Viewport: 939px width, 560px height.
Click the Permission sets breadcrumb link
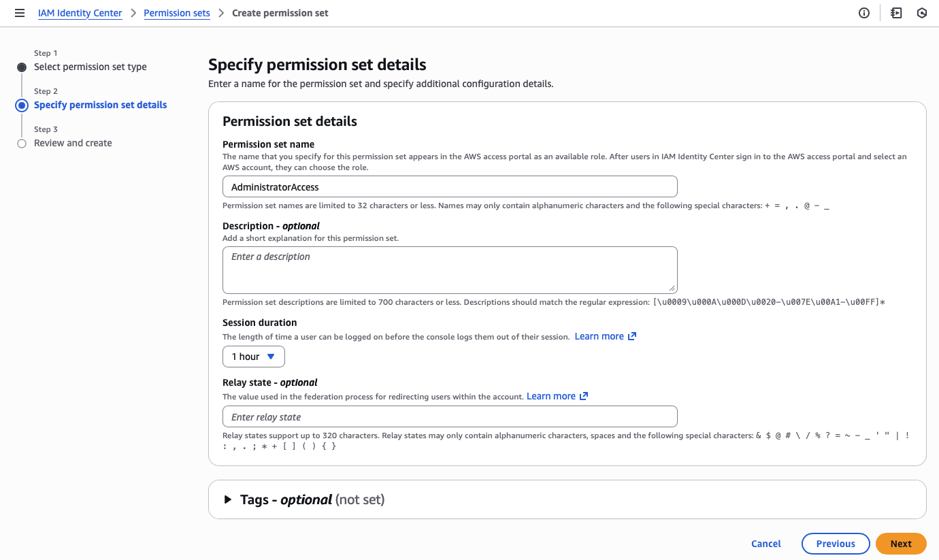[176, 12]
